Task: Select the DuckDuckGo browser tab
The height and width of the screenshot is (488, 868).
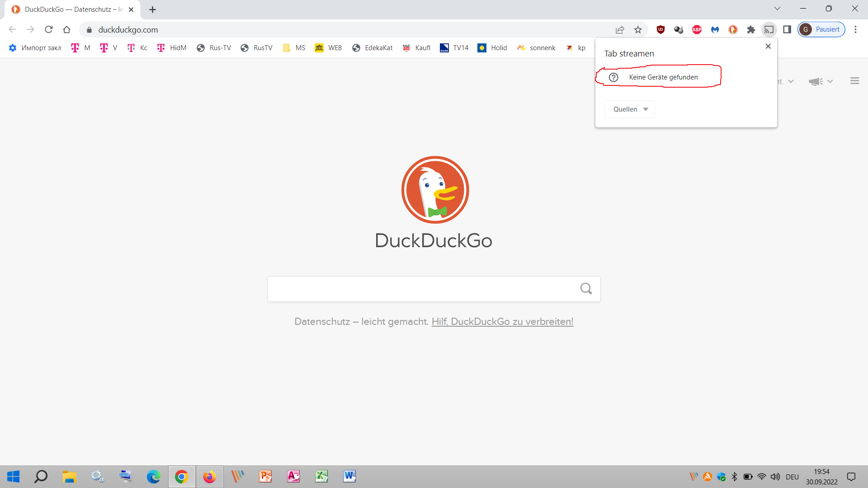Action: coord(72,9)
